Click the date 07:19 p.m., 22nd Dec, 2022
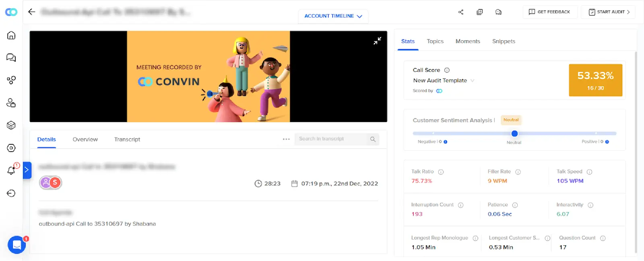 [x=335, y=184]
